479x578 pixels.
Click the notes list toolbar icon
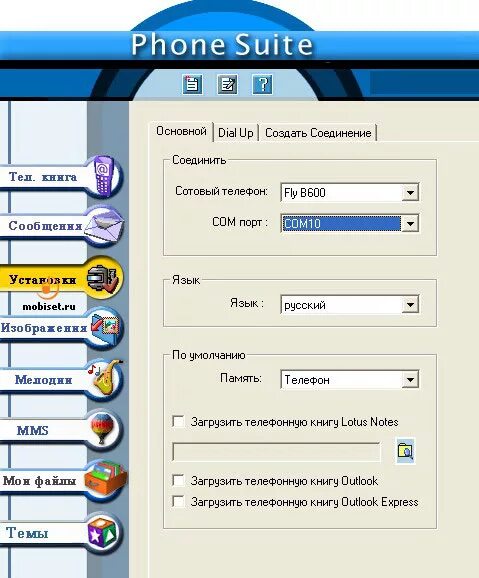192,84
